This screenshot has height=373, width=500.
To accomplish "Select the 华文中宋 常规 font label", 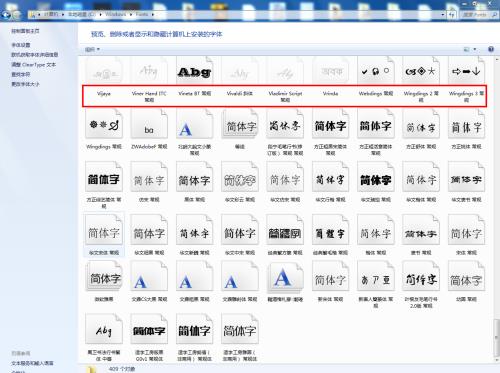I will [x=240, y=253].
